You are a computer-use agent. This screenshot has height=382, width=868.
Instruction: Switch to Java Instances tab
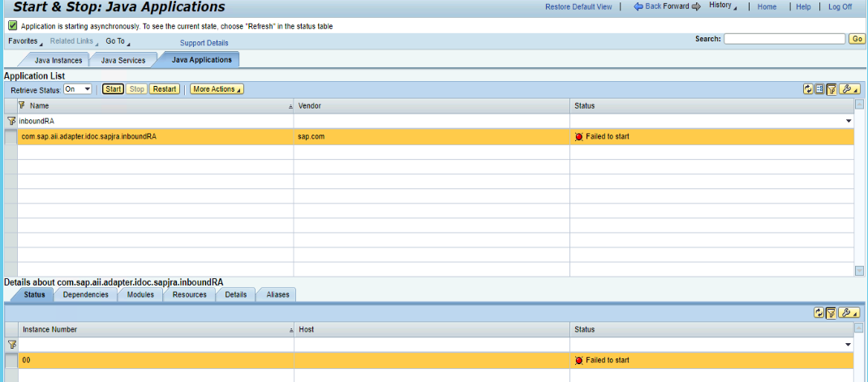[58, 60]
